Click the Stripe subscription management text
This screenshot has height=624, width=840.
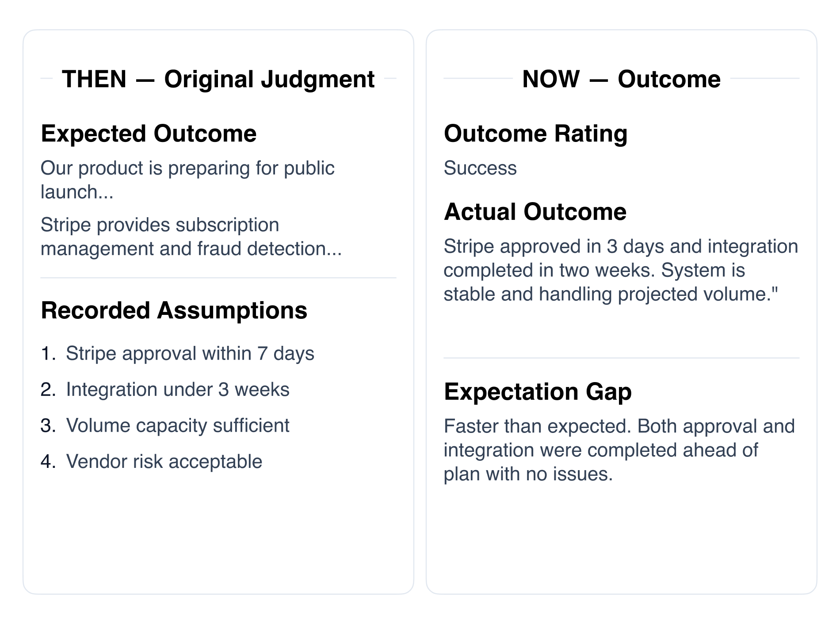point(191,237)
